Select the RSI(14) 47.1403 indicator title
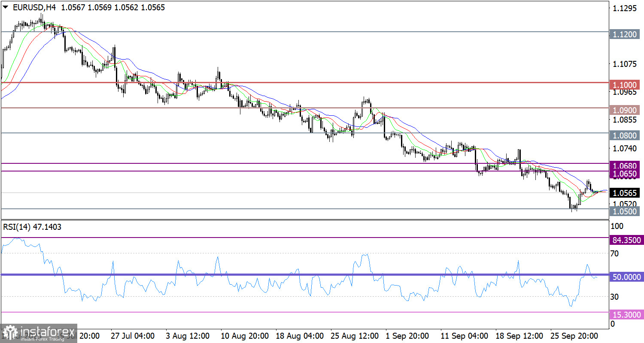This screenshot has height=343, width=644. 32,227
